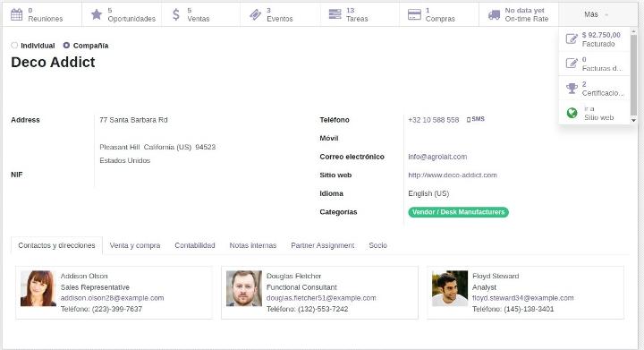Click the Oportunidades star icon

pyautogui.click(x=96, y=14)
